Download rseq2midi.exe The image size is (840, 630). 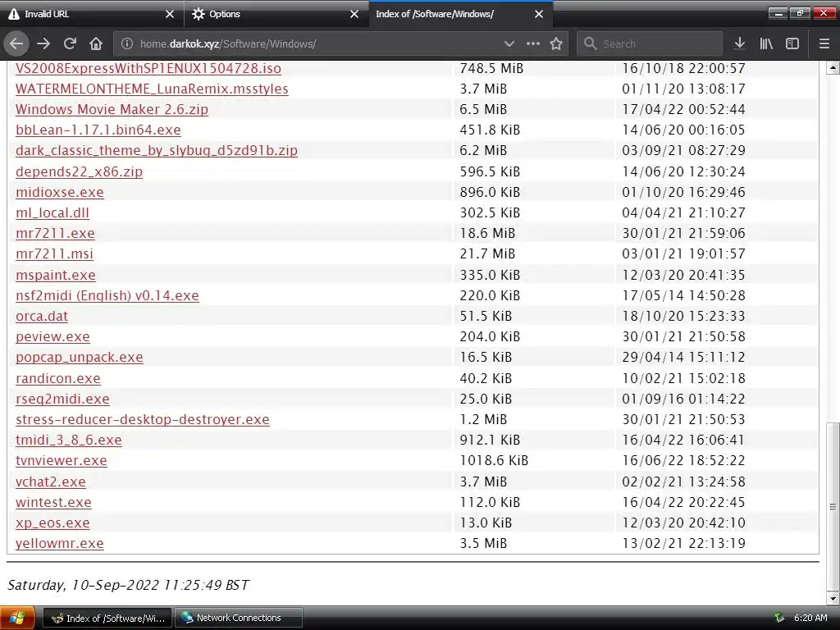click(x=62, y=399)
